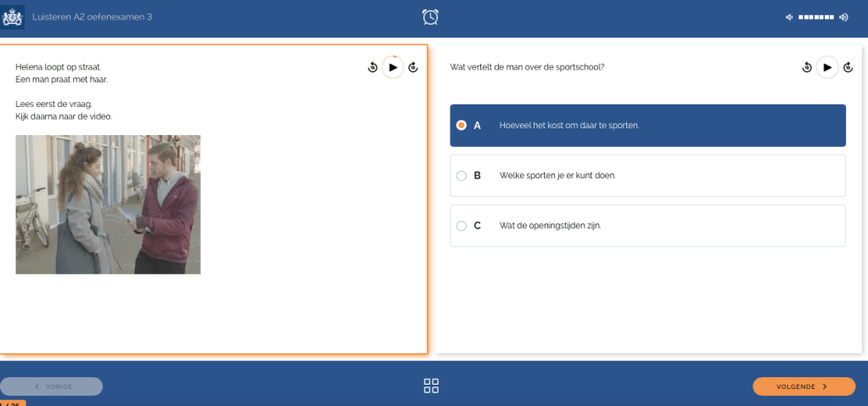Image resolution: width=868 pixels, height=406 pixels.
Task: Open the question overview grid icon
Action: point(431,386)
